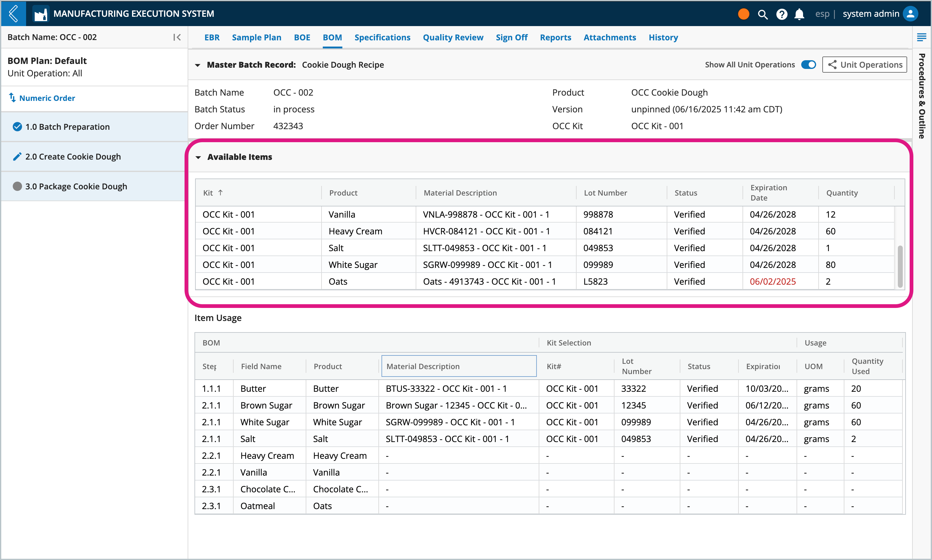Click Order Number value 432343
The width and height of the screenshot is (932, 560).
pos(288,126)
